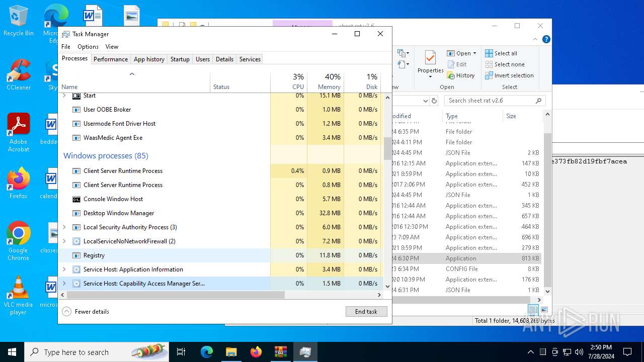Refresh the Explorer address bar

(x=435, y=101)
